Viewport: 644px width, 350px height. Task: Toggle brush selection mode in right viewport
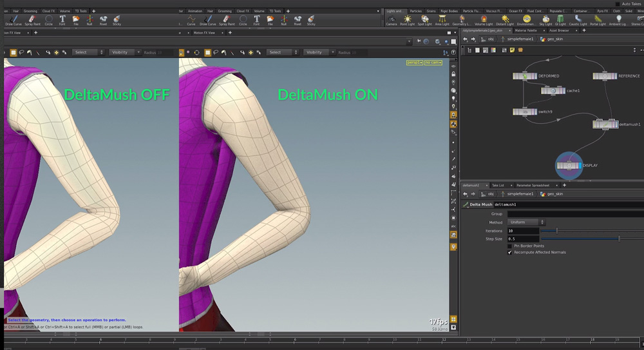point(224,52)
